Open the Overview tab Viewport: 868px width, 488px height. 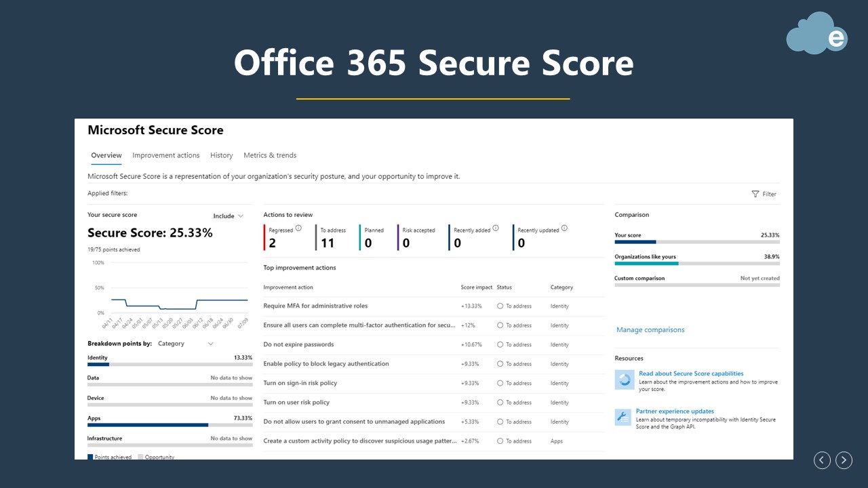click(106, 155)
